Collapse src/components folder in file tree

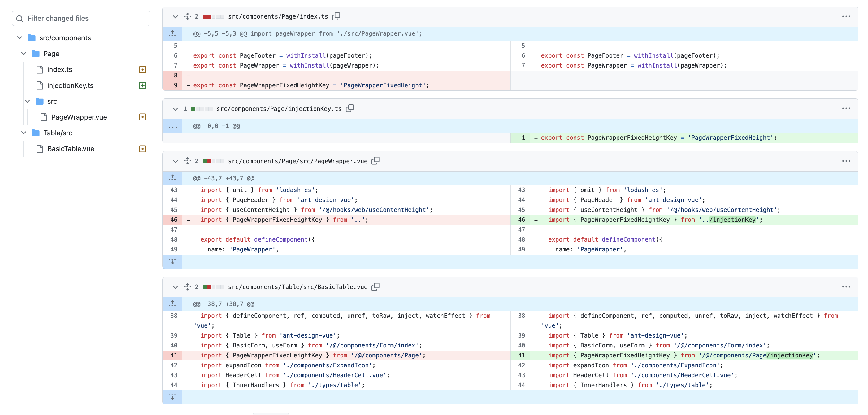[20, 38]
